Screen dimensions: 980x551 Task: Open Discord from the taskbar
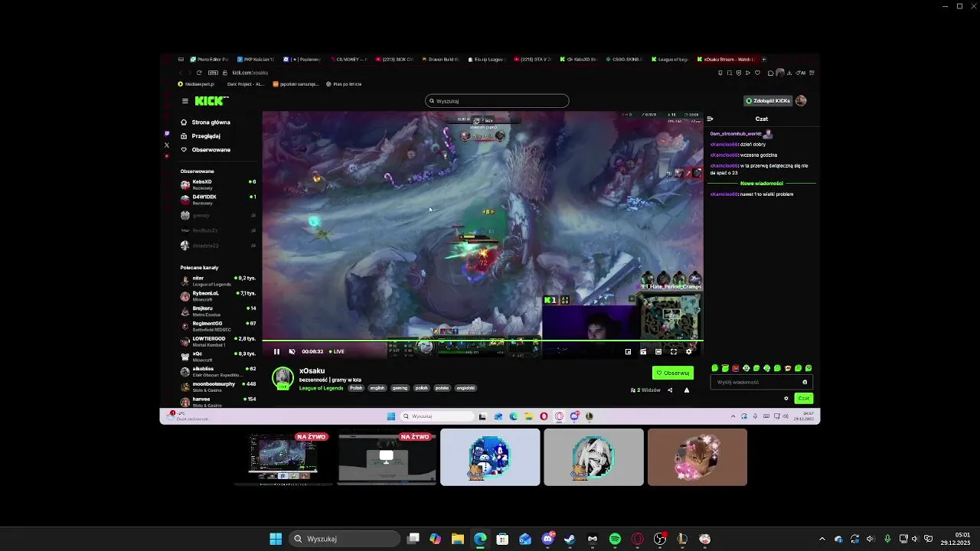coord(547,539)
